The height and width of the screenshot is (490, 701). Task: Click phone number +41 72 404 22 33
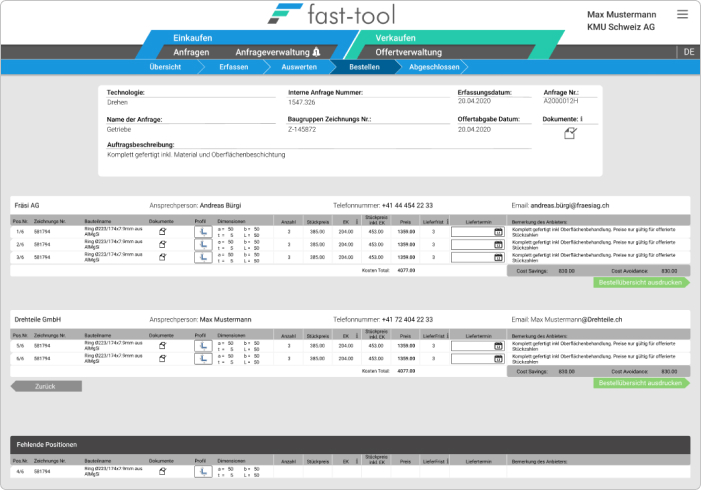[x=407, y=320]
